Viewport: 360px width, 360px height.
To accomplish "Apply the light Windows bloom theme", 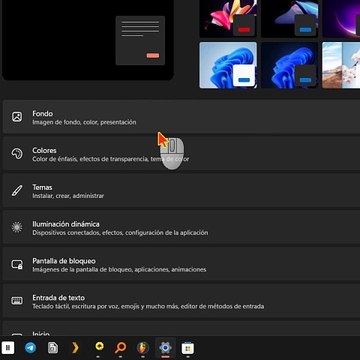I will pos(228,65).
